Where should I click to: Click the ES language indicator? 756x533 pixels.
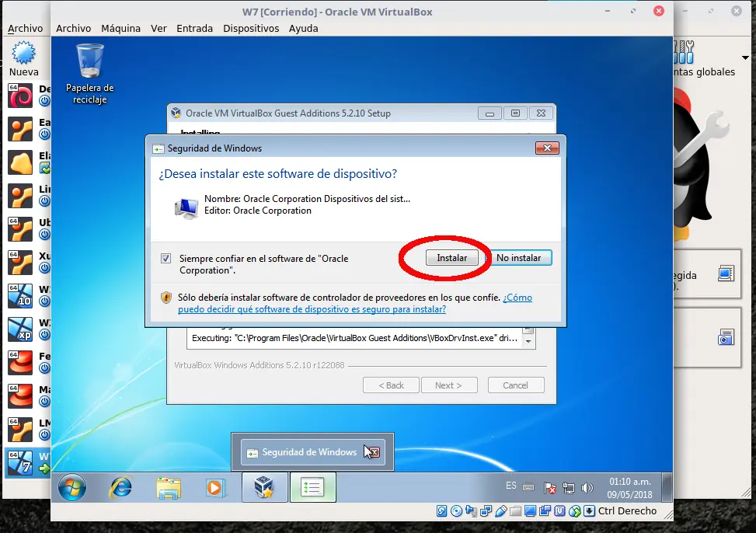(511, 486)
